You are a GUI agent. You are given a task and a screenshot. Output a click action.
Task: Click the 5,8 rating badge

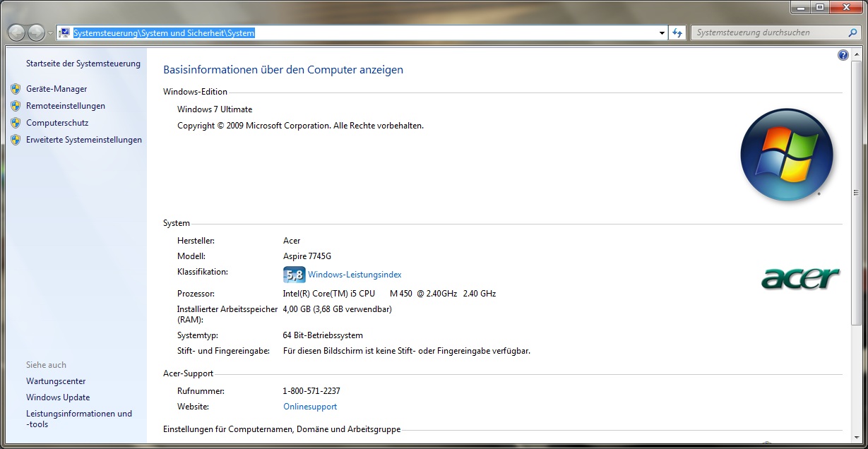click(x=294, y=275)
